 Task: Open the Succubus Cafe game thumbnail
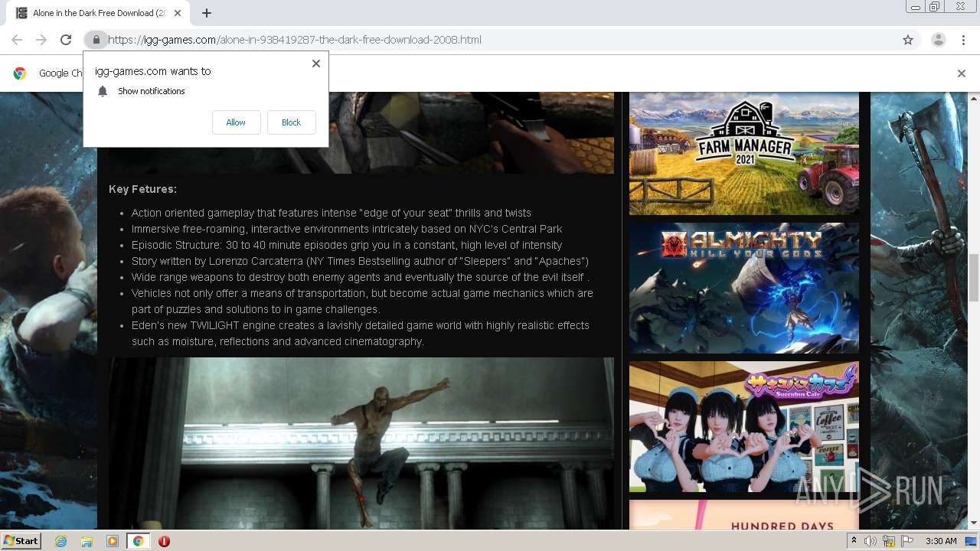click(743, 426)
